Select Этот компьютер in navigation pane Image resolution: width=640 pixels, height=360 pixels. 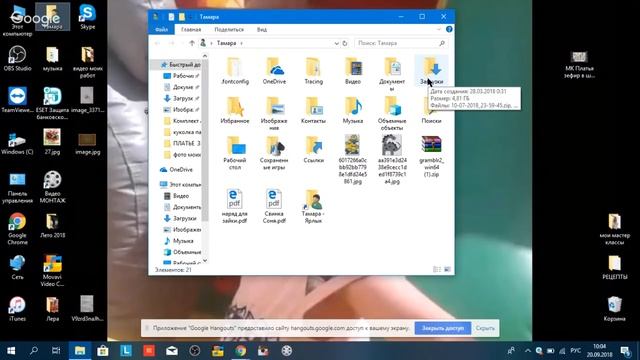(x=180, y=184)
